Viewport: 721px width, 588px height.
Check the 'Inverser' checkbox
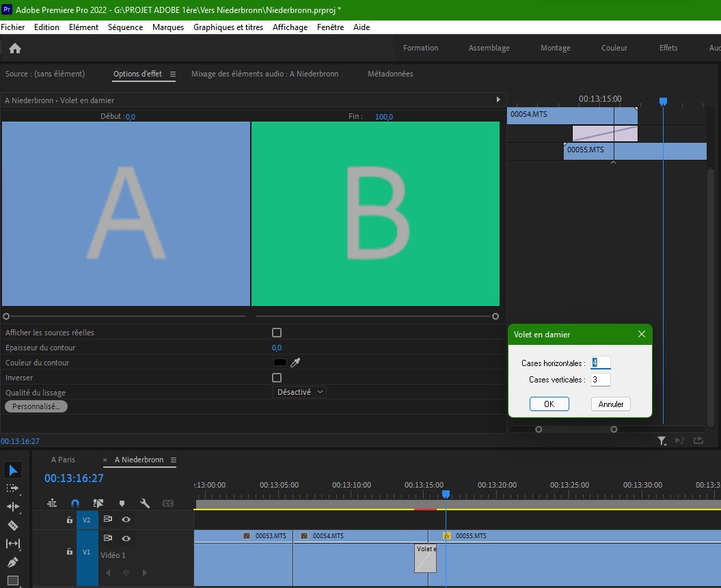277,378
